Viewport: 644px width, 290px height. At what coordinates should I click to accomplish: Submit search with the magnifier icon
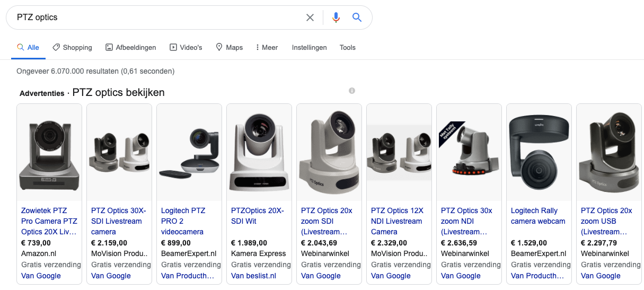tap(357, 17)
